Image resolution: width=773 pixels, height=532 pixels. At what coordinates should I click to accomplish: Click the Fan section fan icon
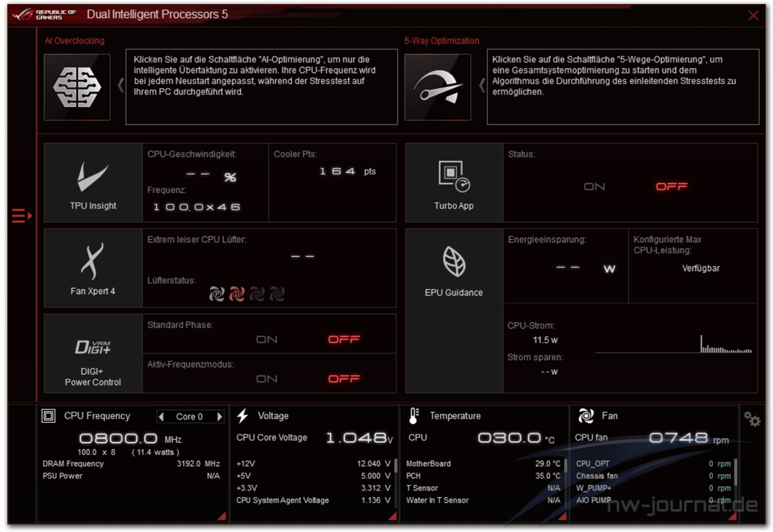pos(586,416)
